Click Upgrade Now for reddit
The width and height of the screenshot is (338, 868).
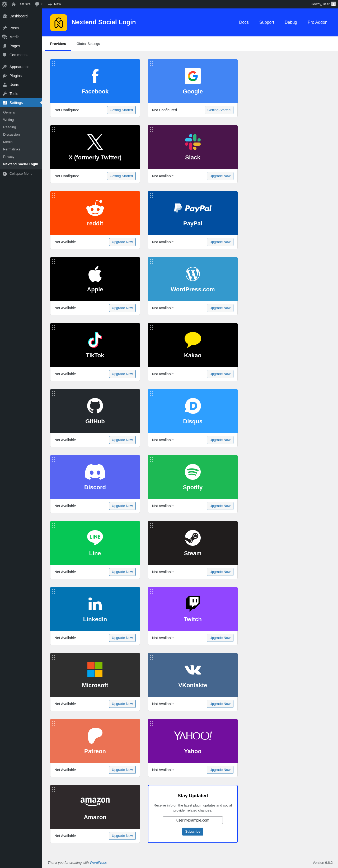(122, 242)
